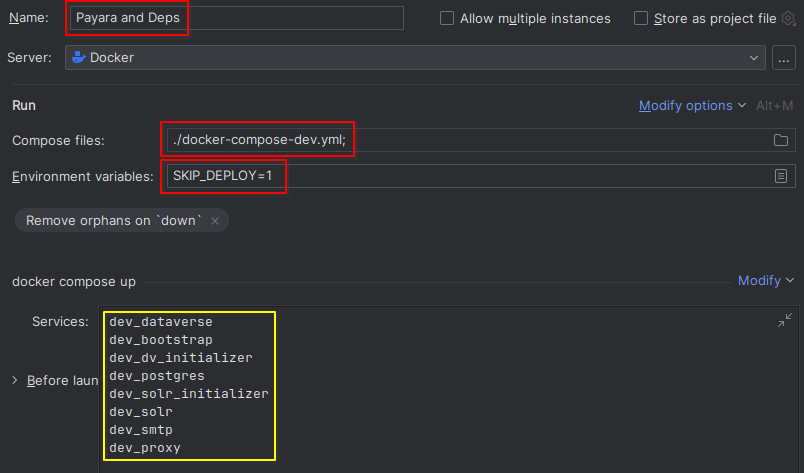Expand the Modify options menu
The image size is (804, 473).
(692, 105)
